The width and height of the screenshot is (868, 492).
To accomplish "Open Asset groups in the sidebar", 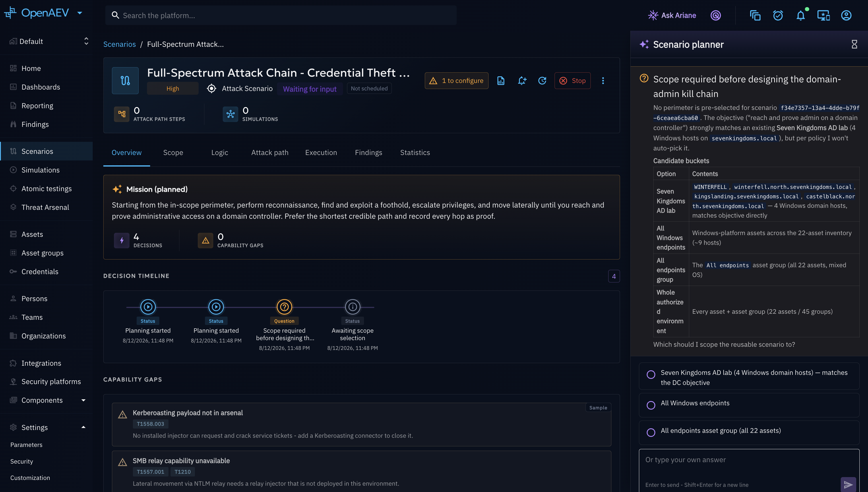I will 46,253.
